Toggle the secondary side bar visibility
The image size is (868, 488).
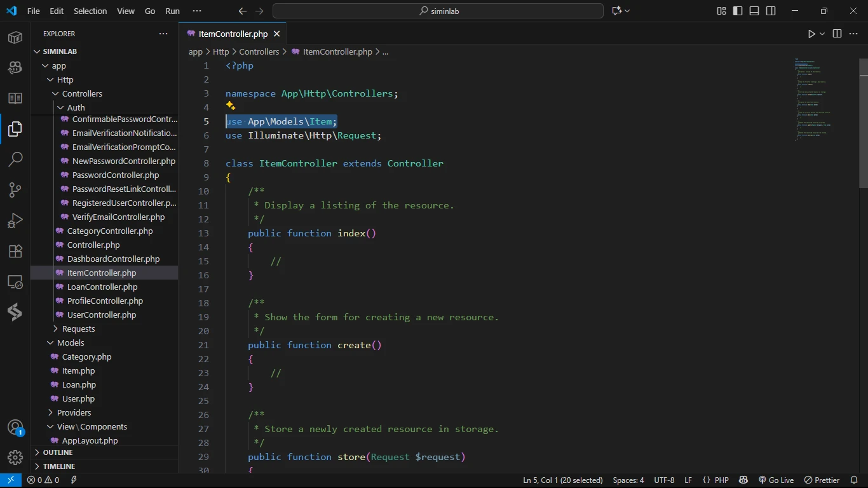(x=771, y=11)
